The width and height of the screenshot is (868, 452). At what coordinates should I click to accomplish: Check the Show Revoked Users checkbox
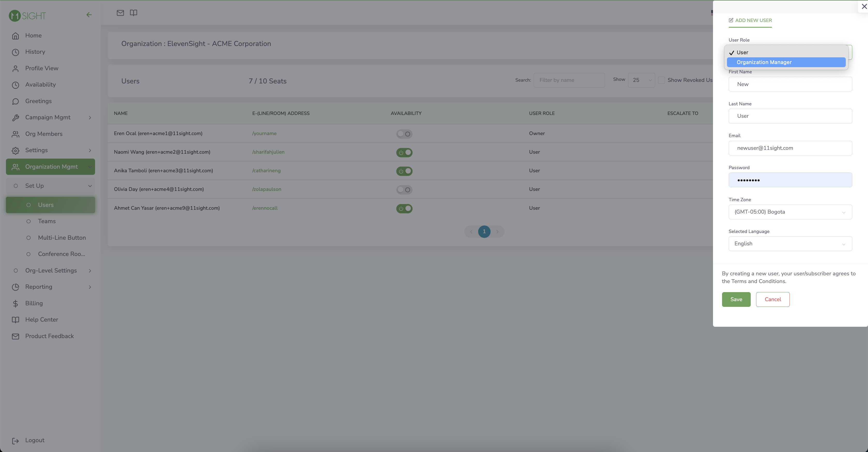click(x=661, y=80)
